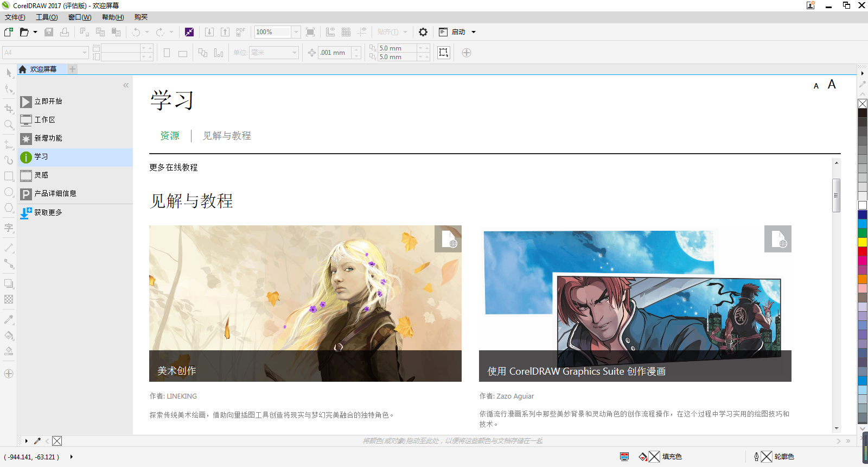This screenshot has height=467, width=868.
Task: Expand the Open button dropdown arrow
Action: tap(35, 32)
